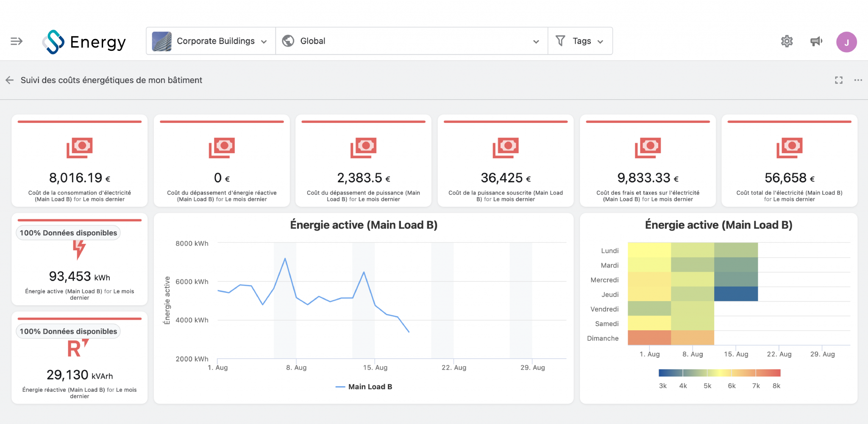Image resolution: width=868 pixels, height=424 pixels.
Task: Click the vertical Énergie active axis title
Action: [x=167, y=300]
